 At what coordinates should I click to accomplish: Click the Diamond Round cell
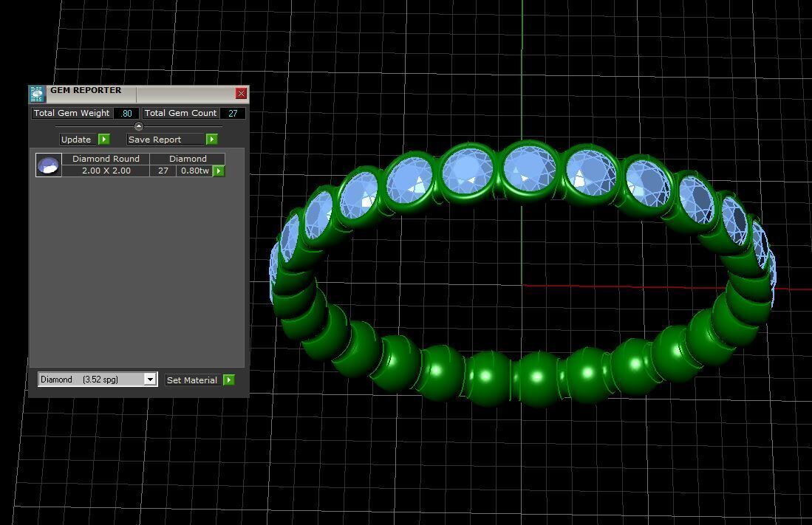pos(106,159)
